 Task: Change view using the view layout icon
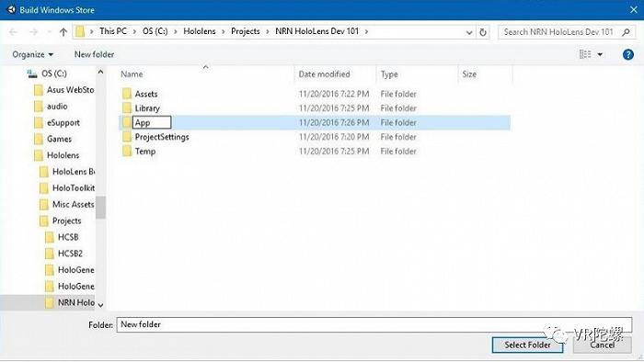[585, 54]
